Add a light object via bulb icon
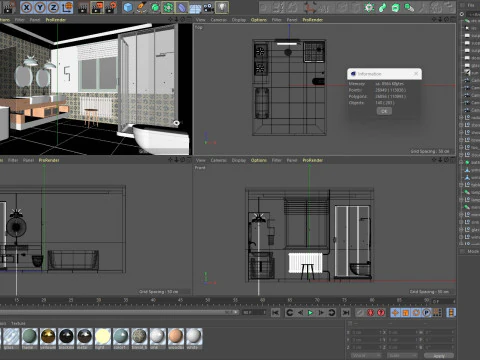 pos(222,7)
